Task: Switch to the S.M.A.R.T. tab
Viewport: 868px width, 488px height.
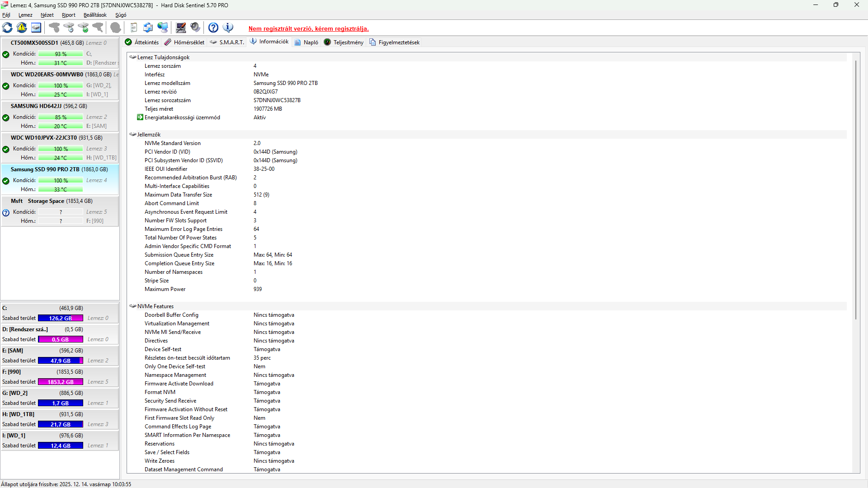Action: click(227, 42)
